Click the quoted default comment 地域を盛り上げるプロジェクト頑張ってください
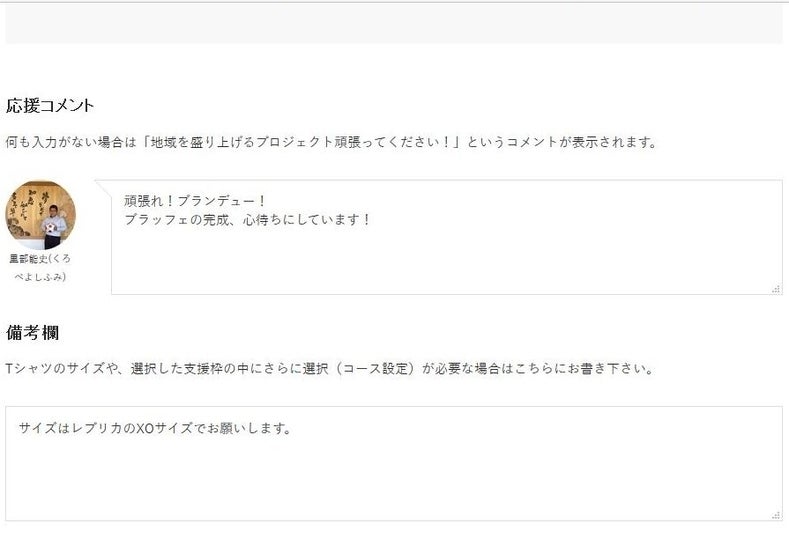The width and height of the screenshot is (789, 553). tap(300, 142)
